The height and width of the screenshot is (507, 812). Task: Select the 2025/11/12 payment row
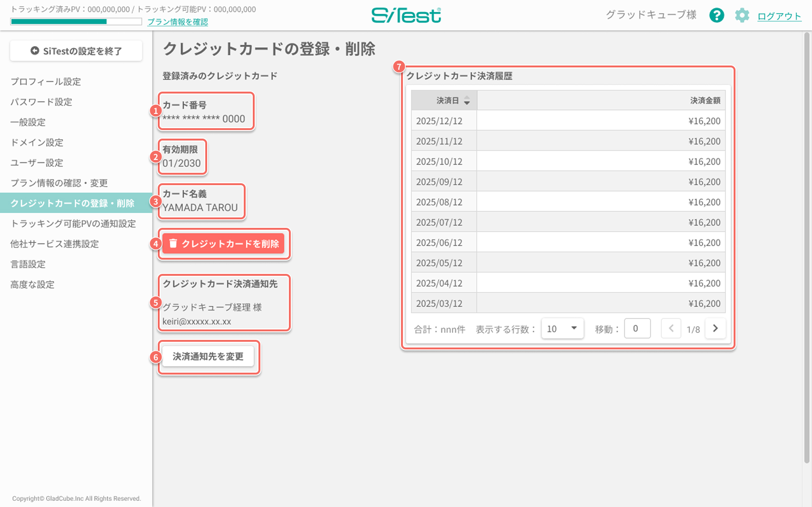568,141
